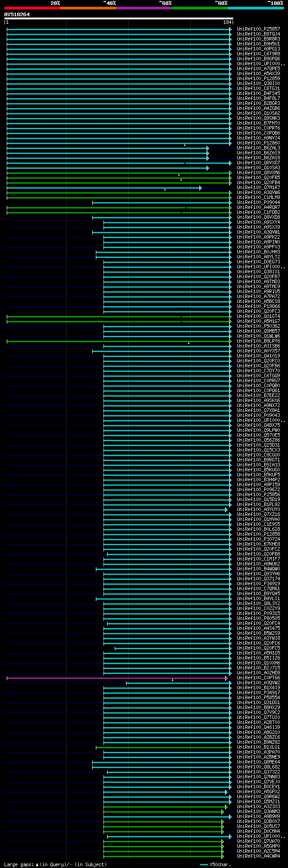Select the UniRef100_Q20FB5 label
Screen dimensions: 288x868
258,178
